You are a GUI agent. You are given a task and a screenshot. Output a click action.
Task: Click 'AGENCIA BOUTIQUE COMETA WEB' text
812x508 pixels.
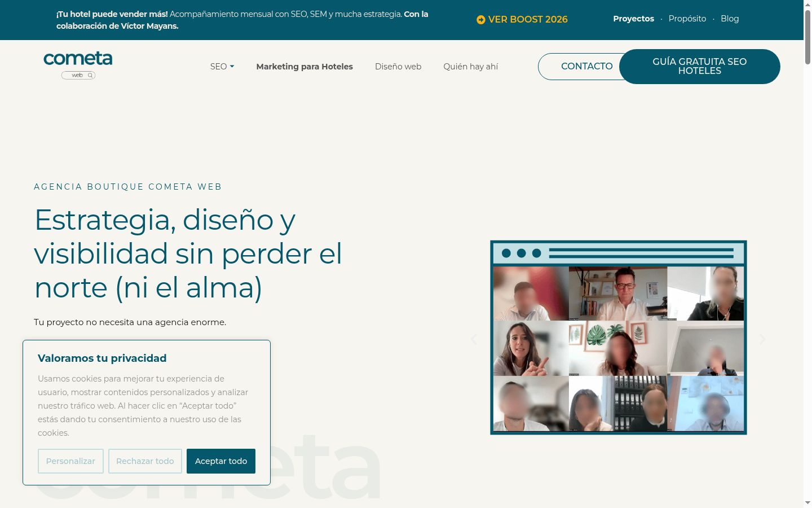[128, 187]
